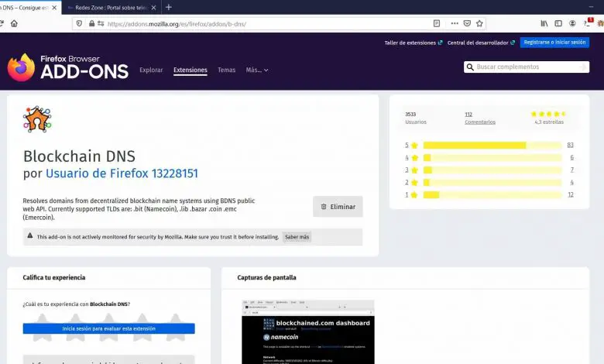Open the Explorar menu item

tap(151, 70)
